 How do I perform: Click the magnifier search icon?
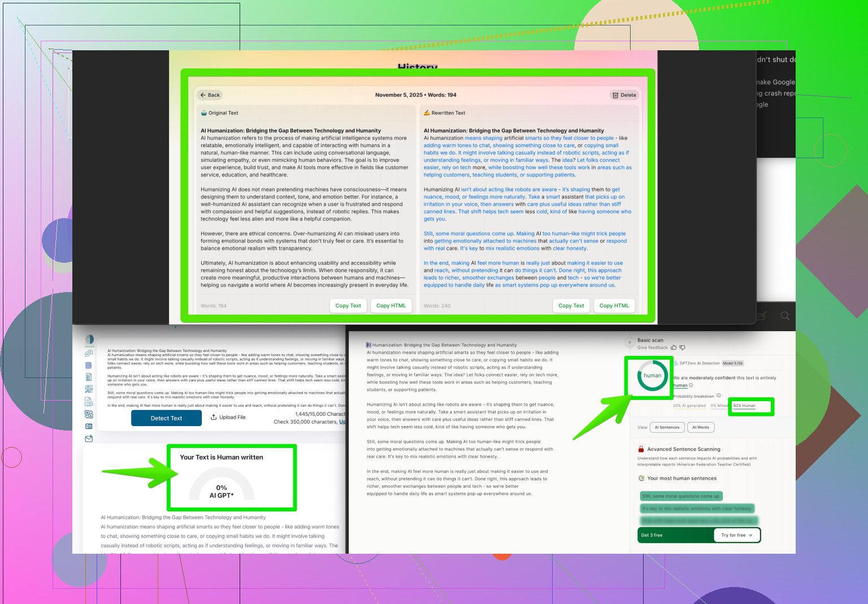point(785,316)
